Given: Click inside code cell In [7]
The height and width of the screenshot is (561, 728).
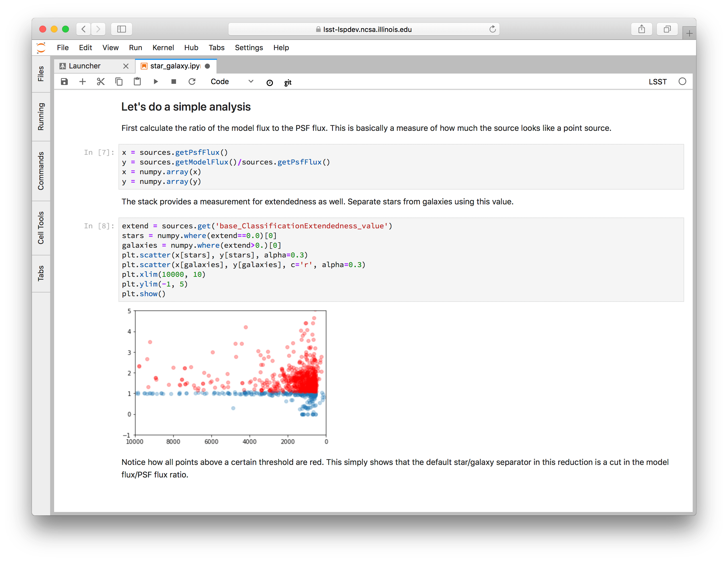Looking at the screenshot, I should tap(401, 167).
